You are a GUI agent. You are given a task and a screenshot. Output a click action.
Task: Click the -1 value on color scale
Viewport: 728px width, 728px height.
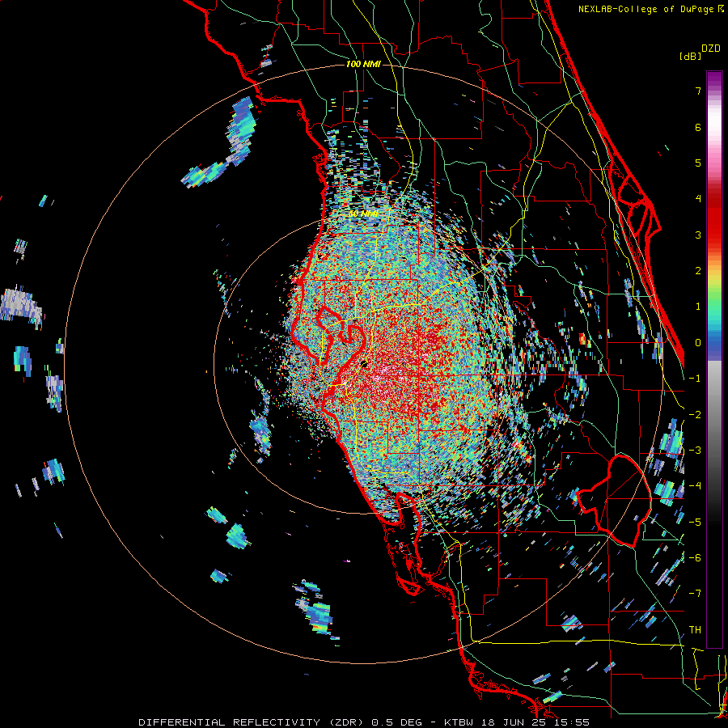[695, 379]
